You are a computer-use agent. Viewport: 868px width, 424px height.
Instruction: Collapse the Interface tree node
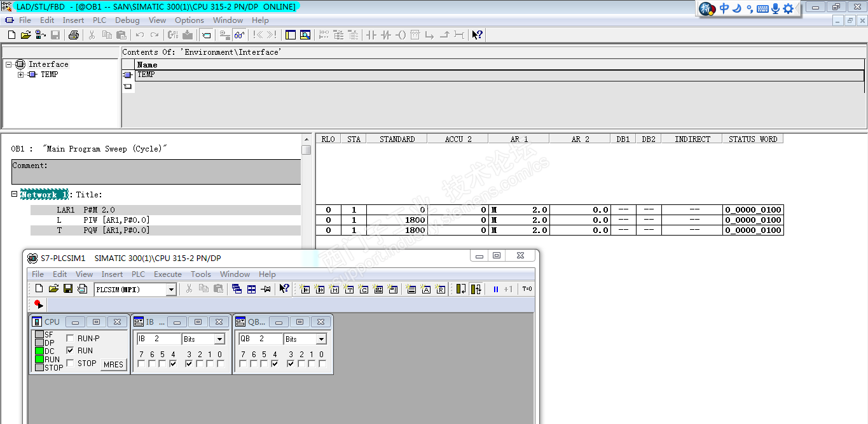pyautogui.click(x=9, y=64)
